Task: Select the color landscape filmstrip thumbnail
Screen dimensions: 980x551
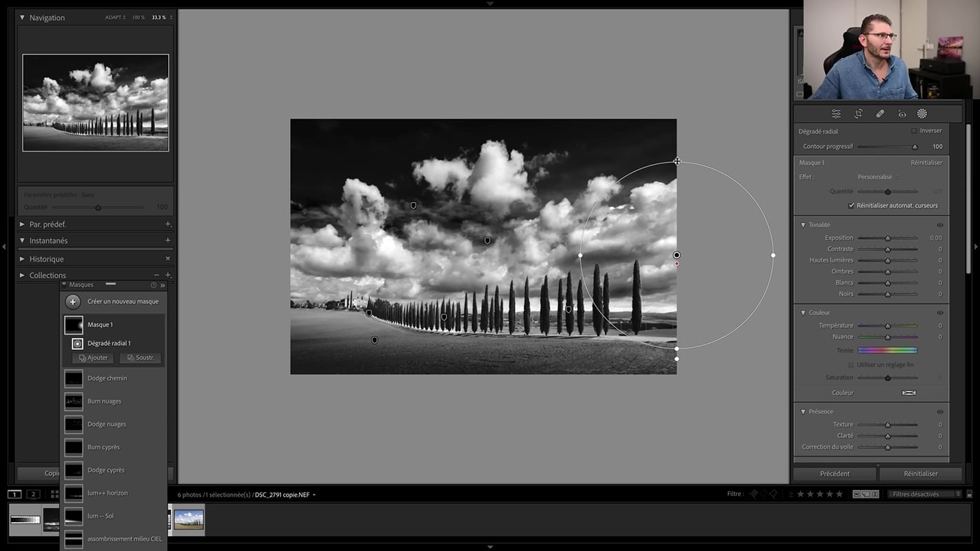Action: tap(189, 519)
